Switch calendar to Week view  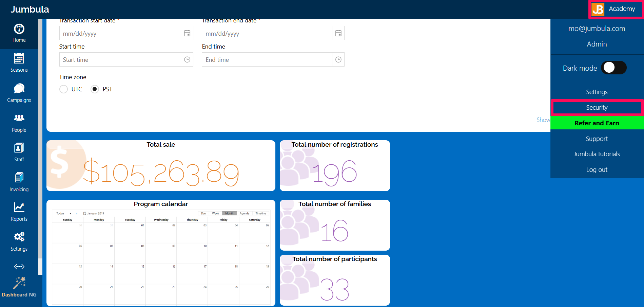point(216,214)
